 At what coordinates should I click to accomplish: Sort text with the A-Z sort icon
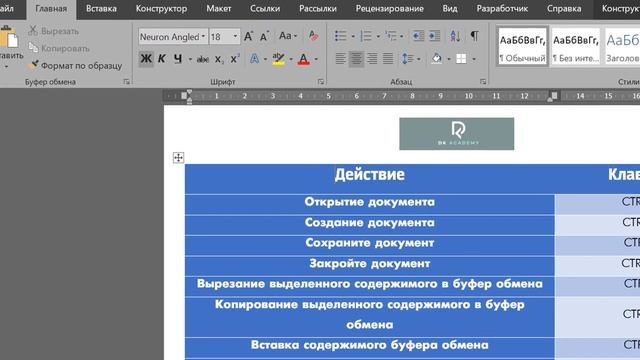(455, 36)
